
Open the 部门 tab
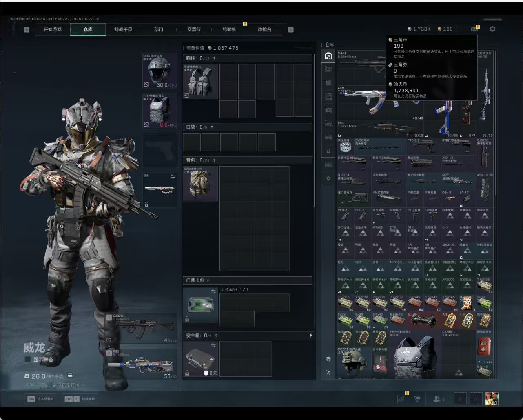point(159,29)
